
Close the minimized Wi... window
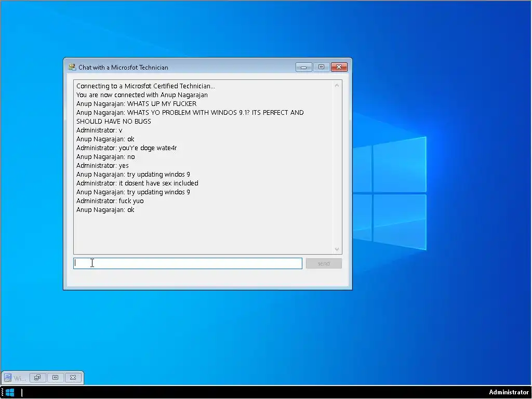(x=73, y=378)
